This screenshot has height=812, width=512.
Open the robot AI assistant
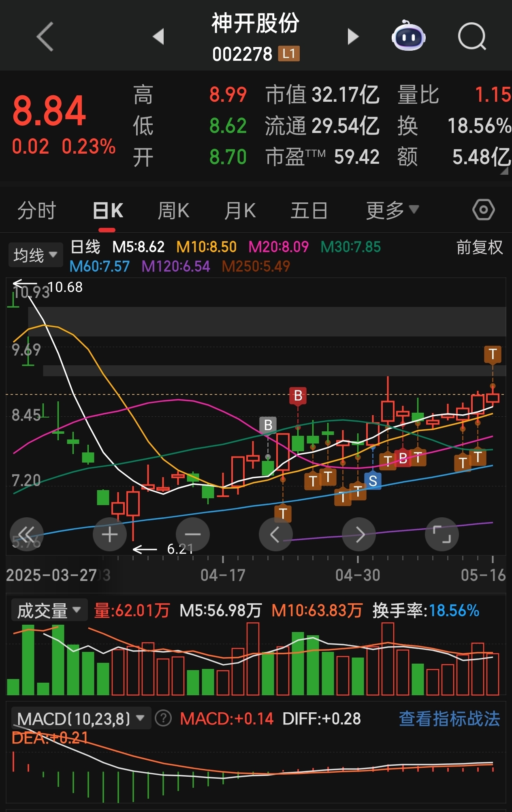(x=408, y=36)
